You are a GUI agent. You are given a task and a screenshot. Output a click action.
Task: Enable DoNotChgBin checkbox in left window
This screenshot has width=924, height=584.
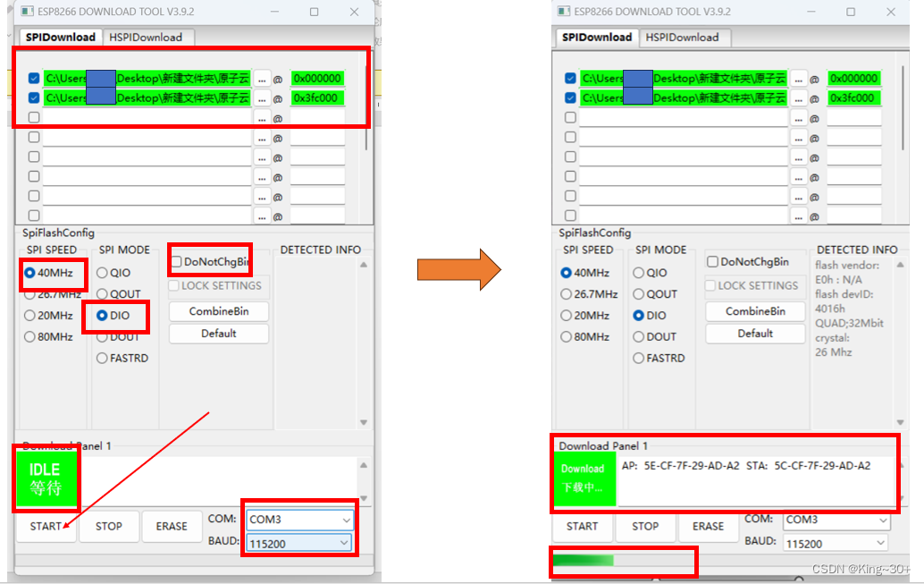(x=176, y=261)
